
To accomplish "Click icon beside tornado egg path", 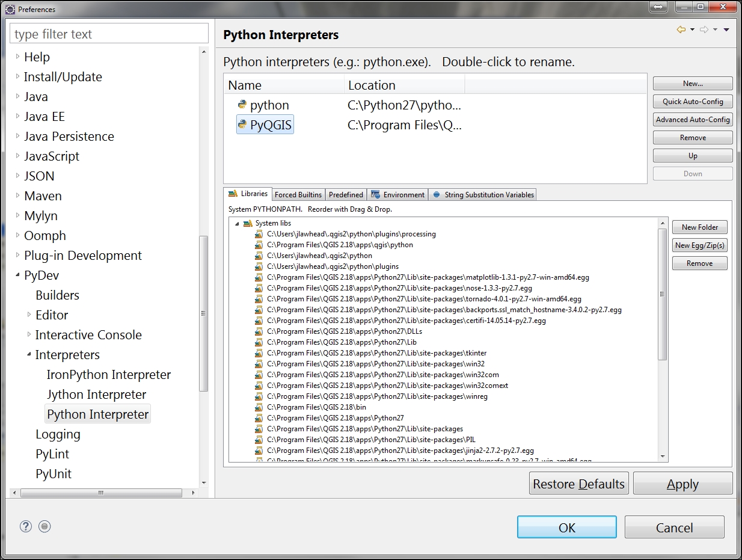I will [259, 299].
